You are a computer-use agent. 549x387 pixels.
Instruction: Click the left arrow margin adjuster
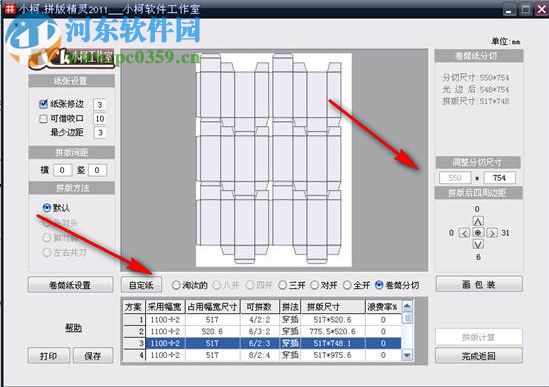[464, 233]
